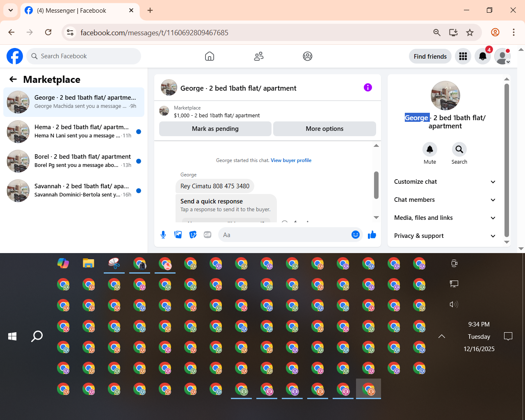This screenshot has width=525, height=420.
Task: View site information icon beside the URL
Action: pos(70,32)
